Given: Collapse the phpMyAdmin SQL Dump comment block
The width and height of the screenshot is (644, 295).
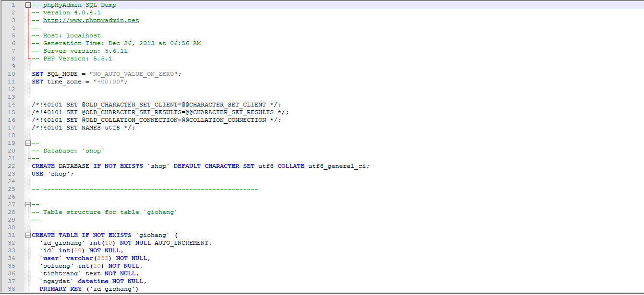Looking at the screenshot, I should (28, 5).
